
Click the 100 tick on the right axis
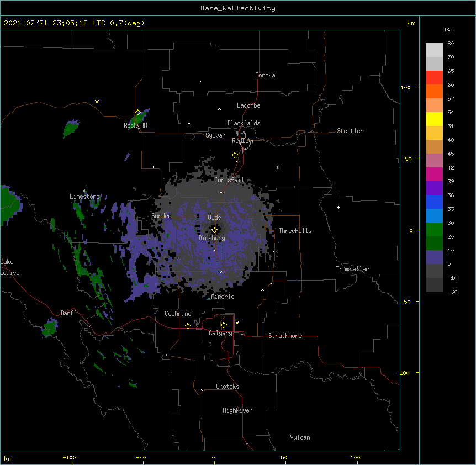405,87
